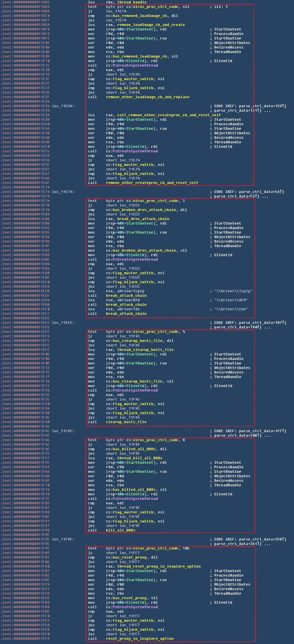Select the loc_11F45 label definition
Screen dimensions: 294x644
63,431
